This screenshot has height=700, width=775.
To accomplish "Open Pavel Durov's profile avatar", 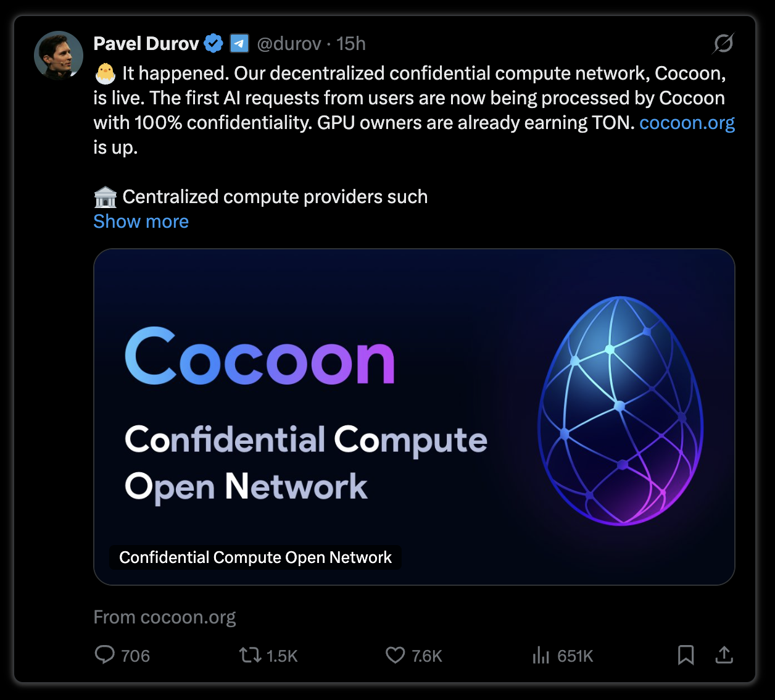I will (x=59, y=56).
